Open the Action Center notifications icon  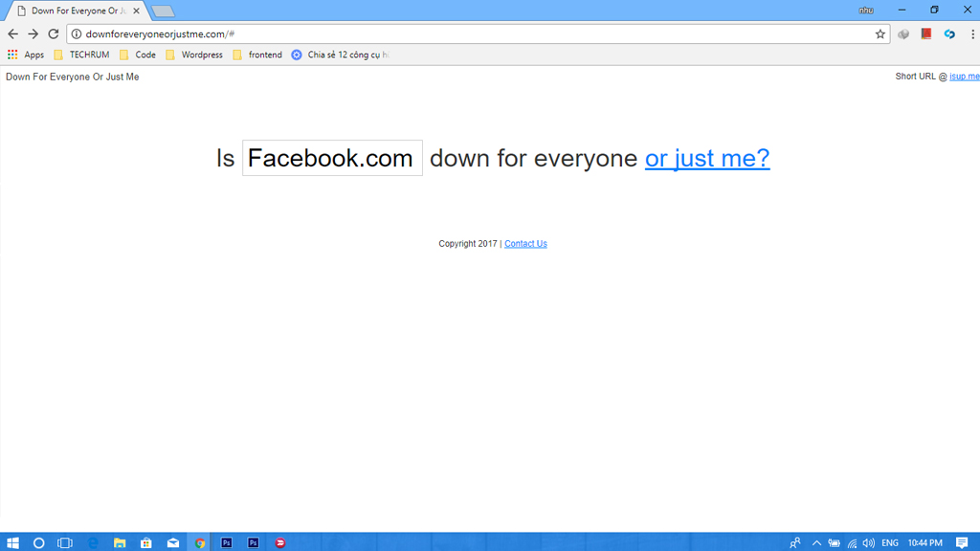(962, 543)
